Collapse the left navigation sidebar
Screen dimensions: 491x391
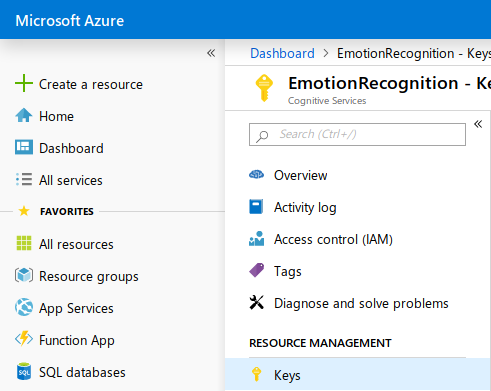pyautogui.click(x=211, y=53)
